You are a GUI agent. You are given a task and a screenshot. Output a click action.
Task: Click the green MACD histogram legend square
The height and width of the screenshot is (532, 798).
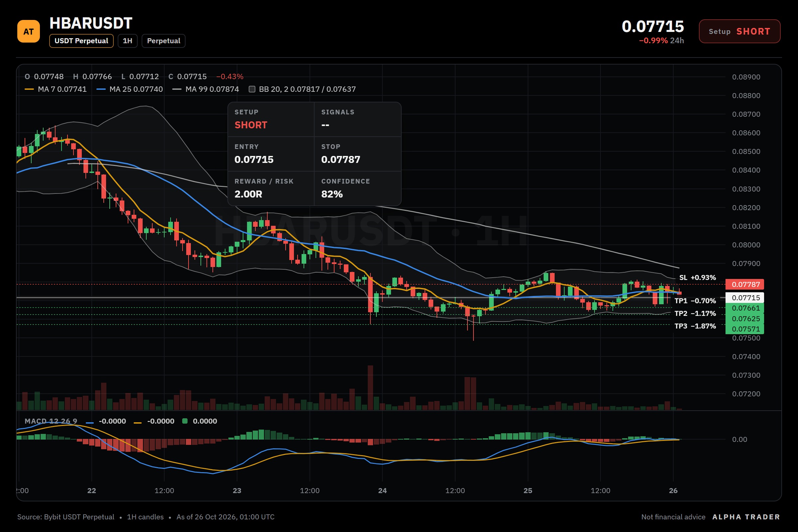[x=185, y=421]
